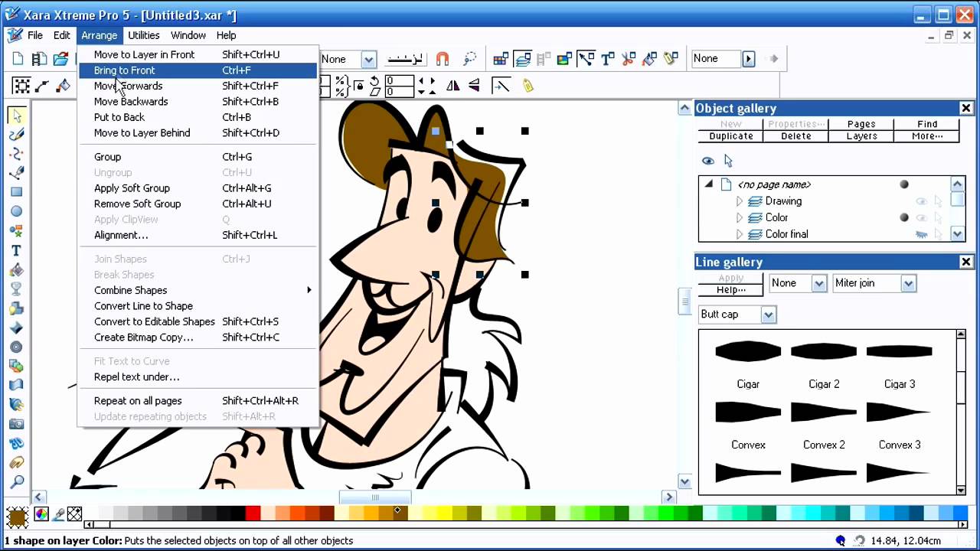The width and height of the screenshot is (980, 551).
Task: Choose Bring to Front menu item
Action: (x=198, y=70)
